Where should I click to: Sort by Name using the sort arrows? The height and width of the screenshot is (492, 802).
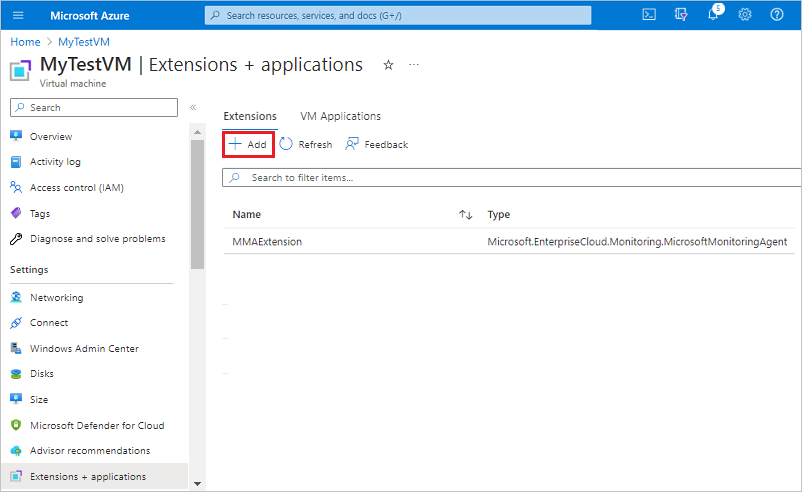click(x=465, y=215)
